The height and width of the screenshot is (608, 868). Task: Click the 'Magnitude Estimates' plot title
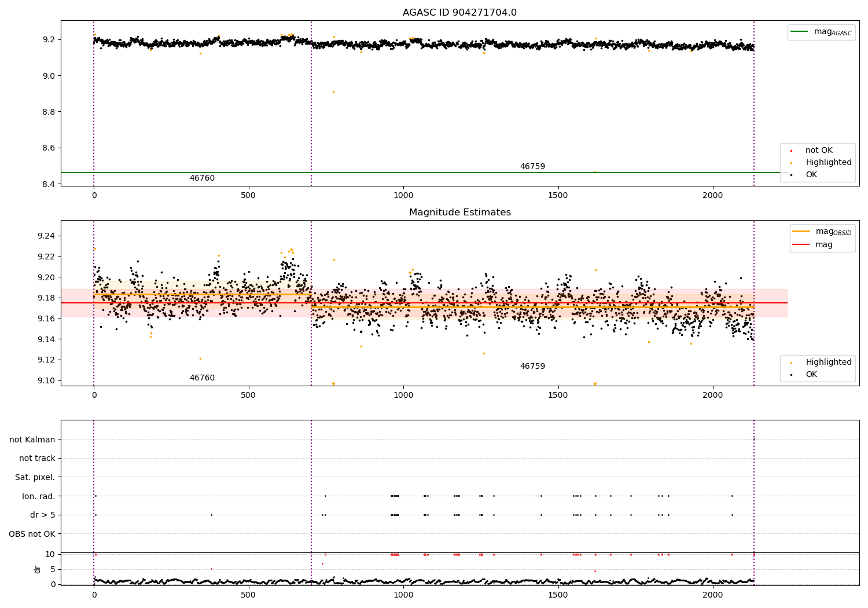[x=459, y=213]
